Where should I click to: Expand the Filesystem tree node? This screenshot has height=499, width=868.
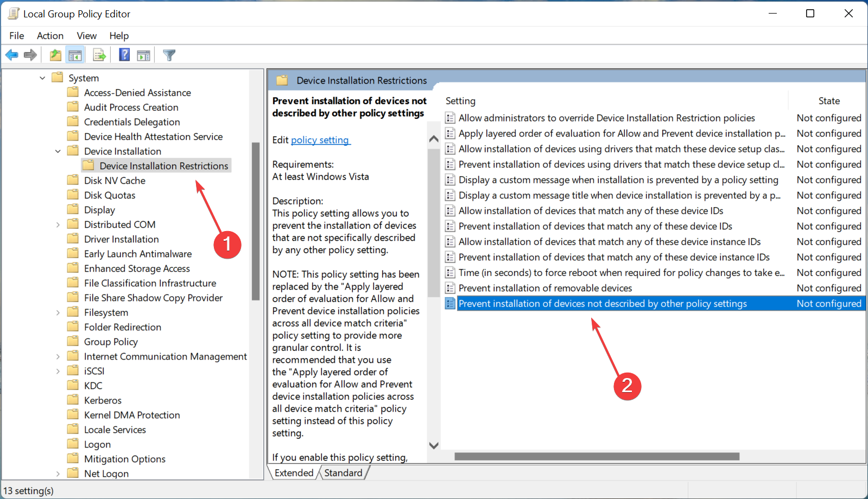58,312
